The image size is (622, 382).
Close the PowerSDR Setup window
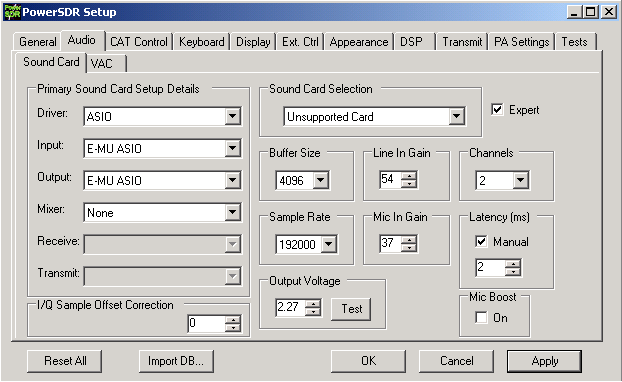pyautogui.click(x=609, y=12)
